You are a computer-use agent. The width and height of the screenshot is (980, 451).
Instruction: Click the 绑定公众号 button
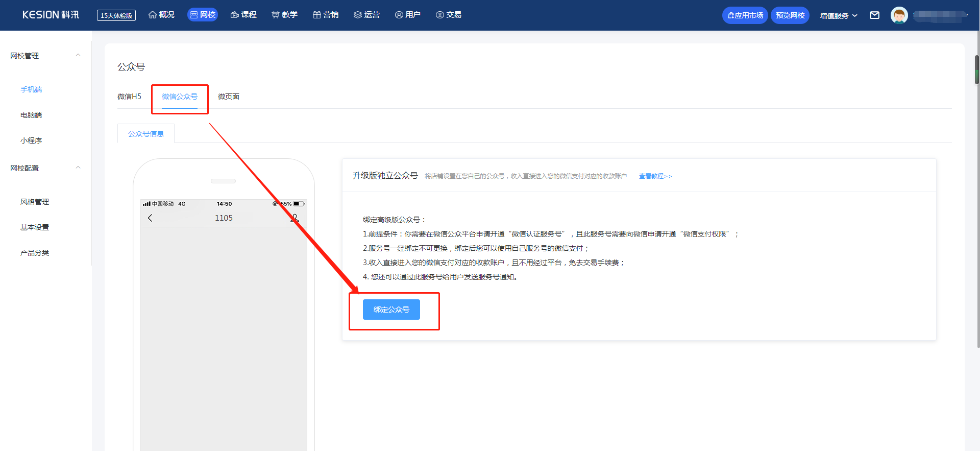coord(391,310)
